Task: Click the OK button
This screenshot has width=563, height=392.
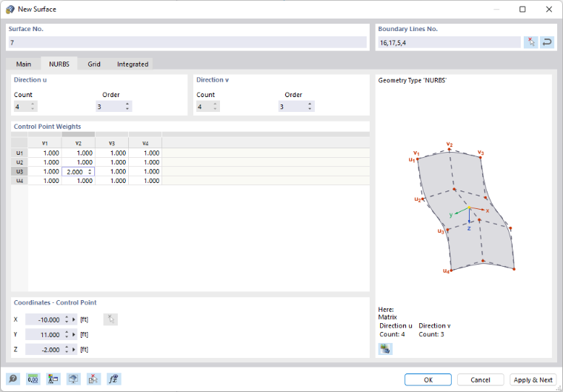Action: click(428, 380)
